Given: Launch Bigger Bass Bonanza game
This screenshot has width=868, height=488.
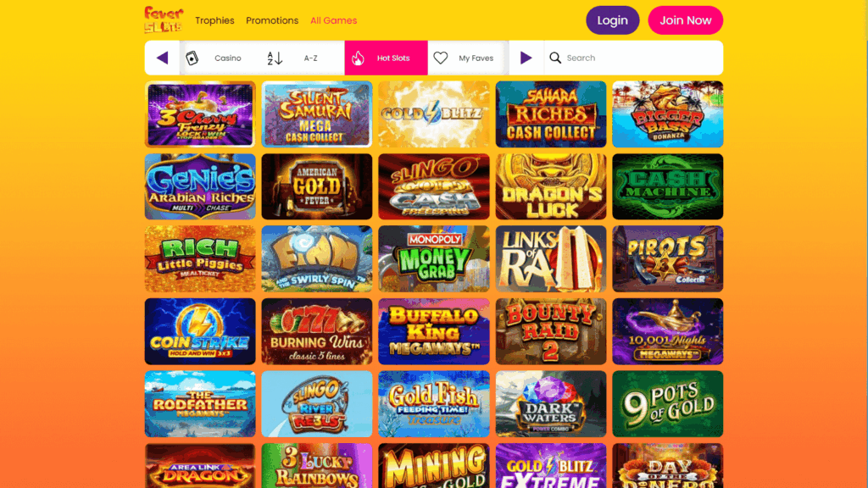Looking at the screenshot, I should point(668,114).
